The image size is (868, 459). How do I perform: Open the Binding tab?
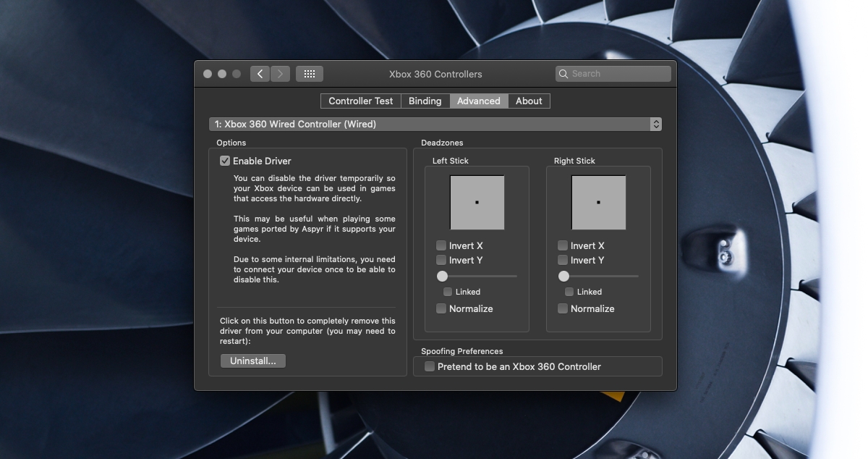[x=425, y=101]
